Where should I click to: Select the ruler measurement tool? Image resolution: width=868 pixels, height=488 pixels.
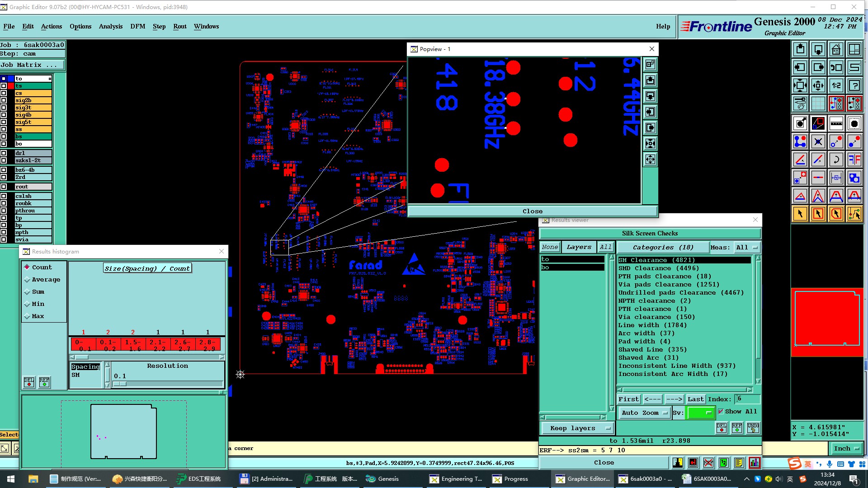coord(836,123)
